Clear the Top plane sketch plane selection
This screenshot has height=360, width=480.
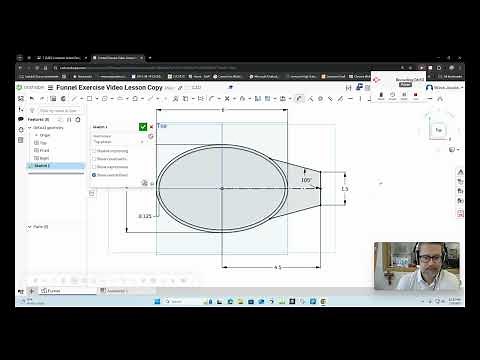pyautogui.click(x=142, y=142)
